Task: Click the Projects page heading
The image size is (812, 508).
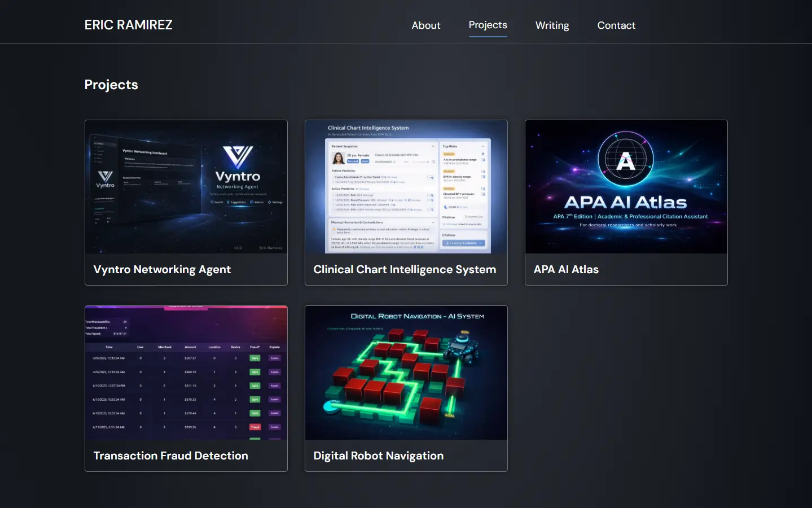Action: coord(111,85)
